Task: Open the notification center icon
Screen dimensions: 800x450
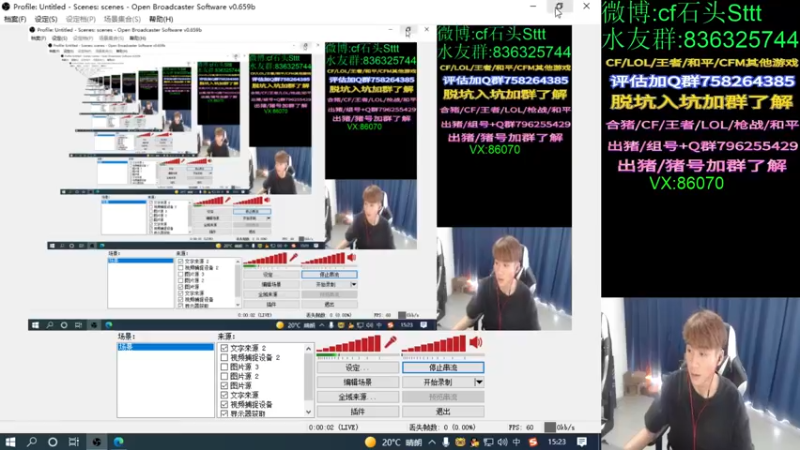Action: [x=582, y=442]
